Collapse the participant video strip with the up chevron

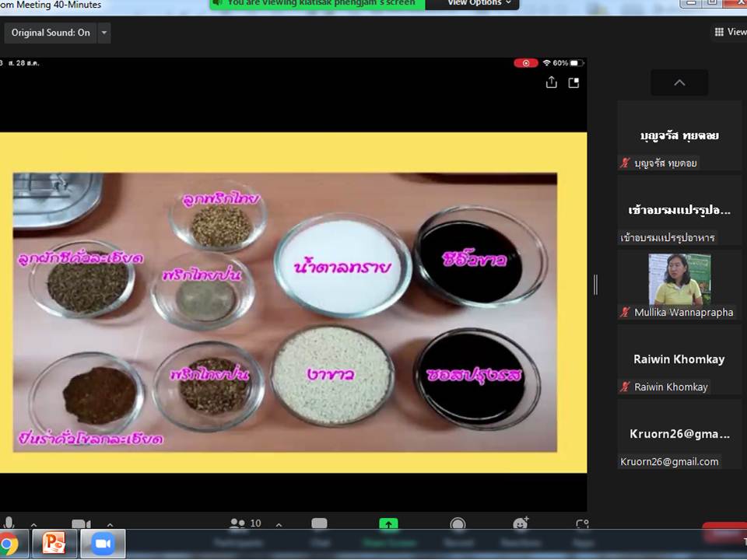coord(679,83)
